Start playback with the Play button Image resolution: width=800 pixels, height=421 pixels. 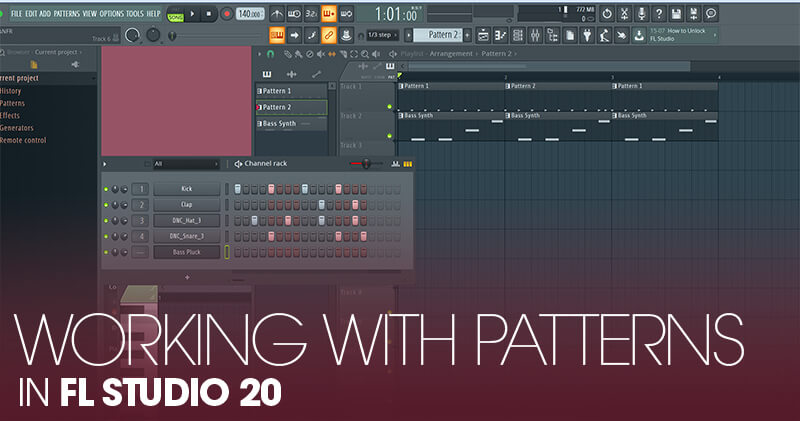coord(193,14)
